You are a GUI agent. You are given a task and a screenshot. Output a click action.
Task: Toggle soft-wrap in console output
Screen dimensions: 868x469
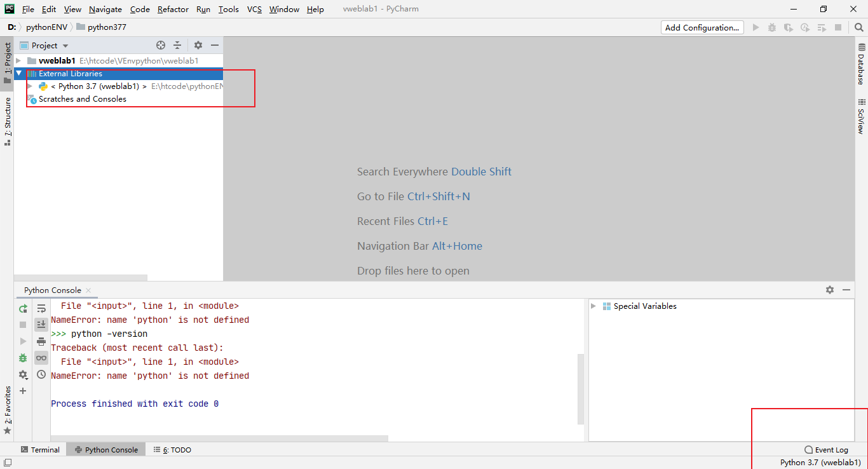click(x=41, y=308)
